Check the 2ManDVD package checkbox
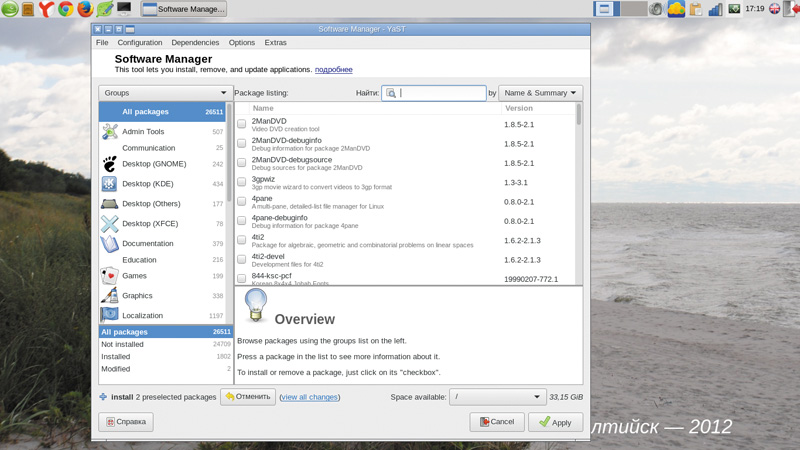This screenshot has width=800, height=450. coord(241,123)
